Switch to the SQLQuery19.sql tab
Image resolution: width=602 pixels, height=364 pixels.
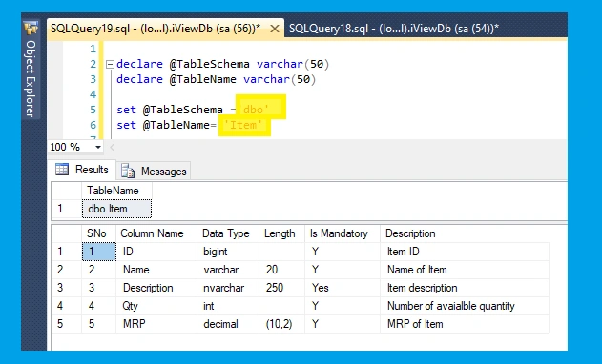[156, 29]
